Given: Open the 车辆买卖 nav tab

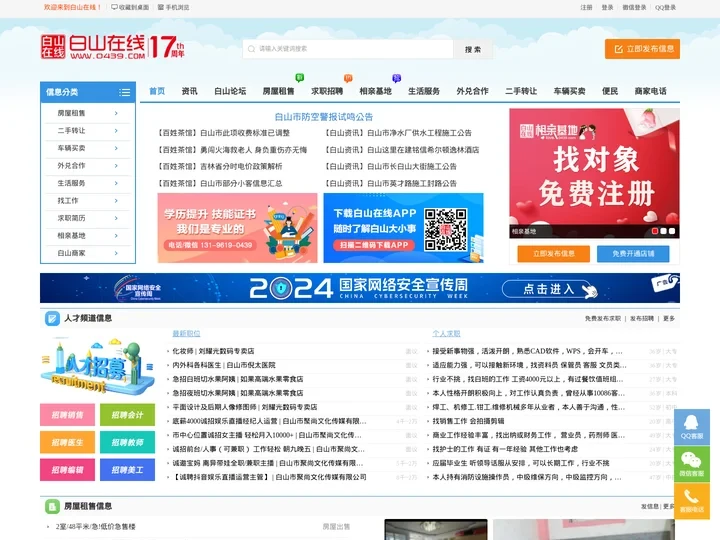Looking at the screenshot, I should tap(569, 91).
